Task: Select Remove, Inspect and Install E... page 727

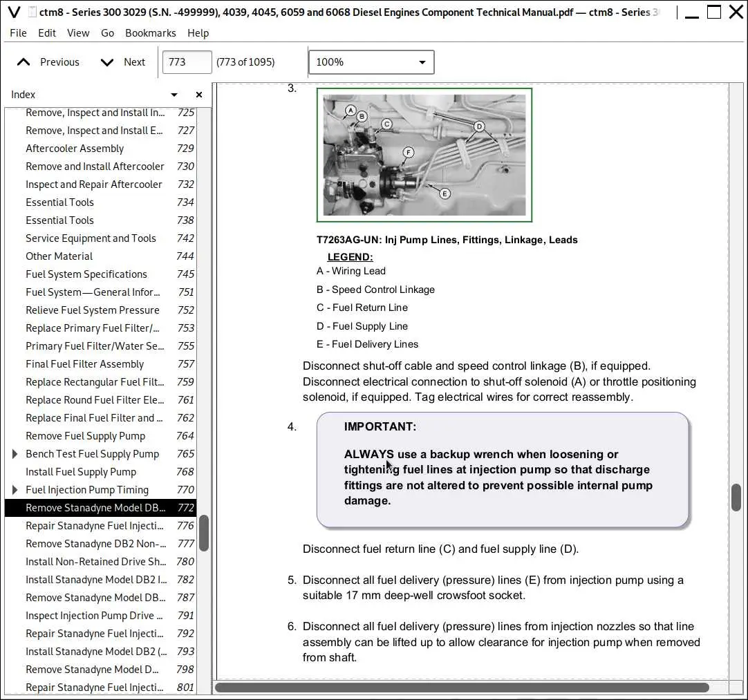Action: coord(100,131)
